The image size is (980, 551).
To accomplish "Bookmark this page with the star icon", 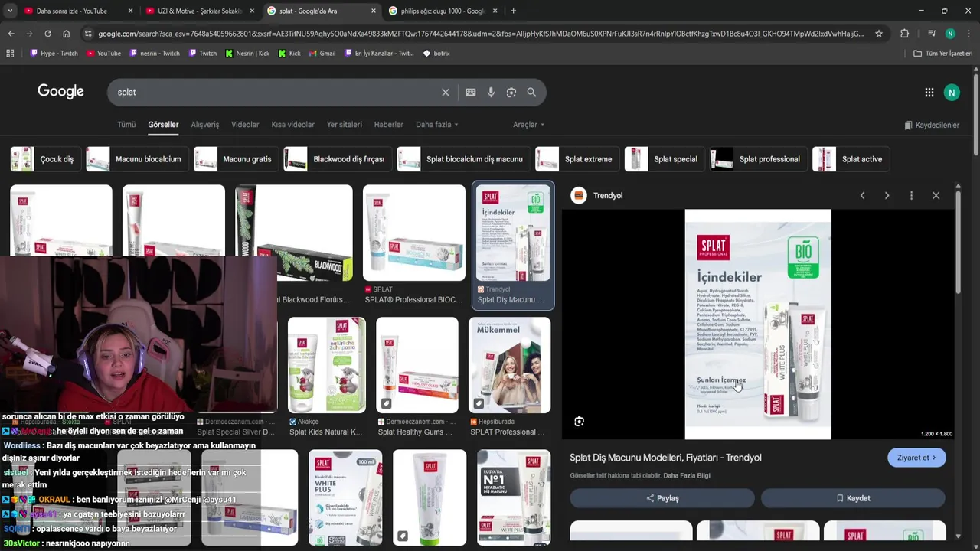I will point(879,34).
